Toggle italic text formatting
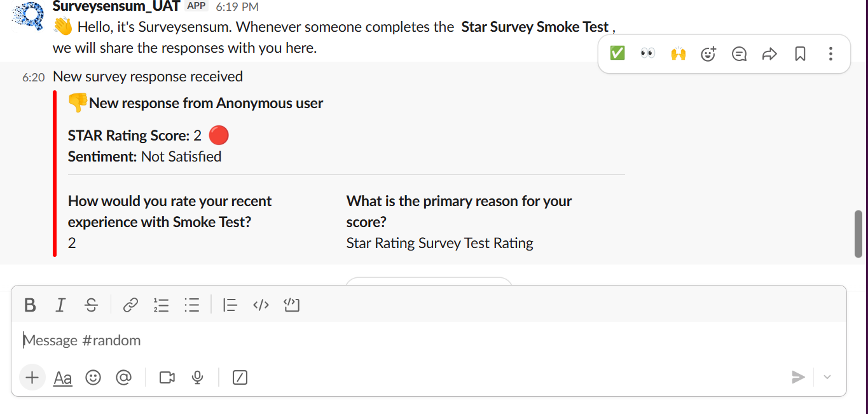Screen dimensions: 868x414 pos(60,305)
